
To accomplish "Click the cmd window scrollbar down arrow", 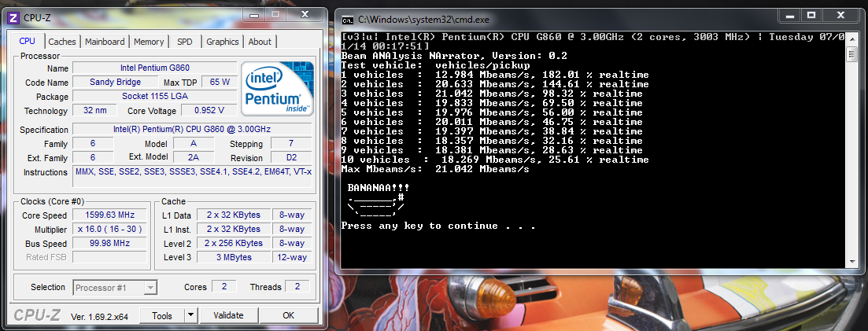I will 852,261.
